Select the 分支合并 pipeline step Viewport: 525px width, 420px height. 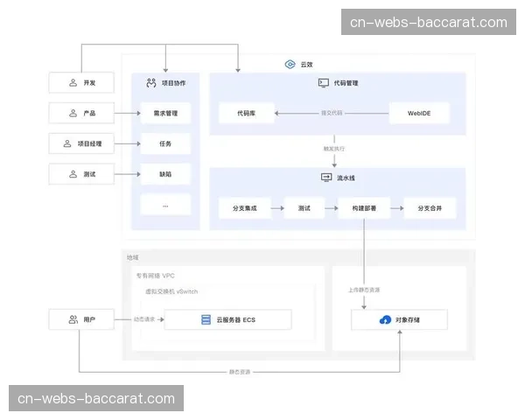(430, 209)
